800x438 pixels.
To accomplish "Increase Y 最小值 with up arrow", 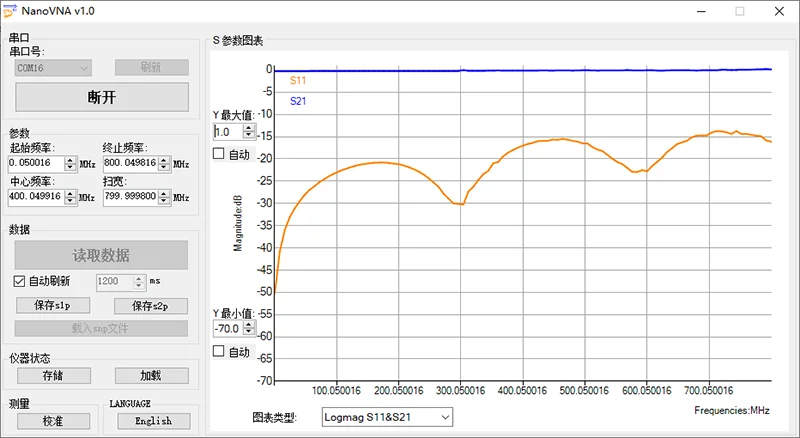I will (x=249, y=325).
